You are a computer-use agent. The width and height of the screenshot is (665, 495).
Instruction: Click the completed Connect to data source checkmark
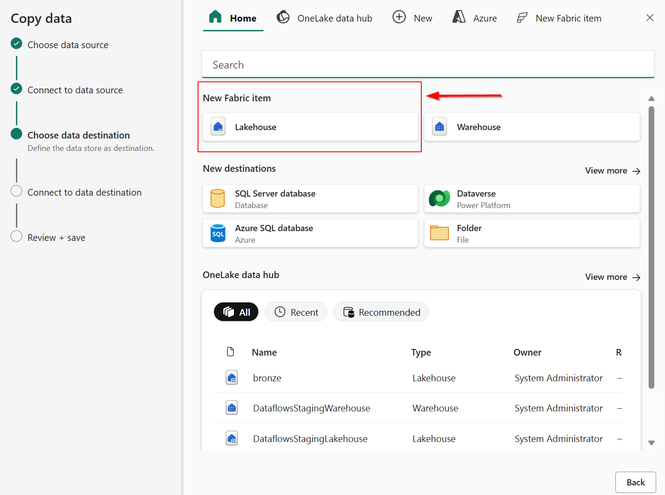(x=16, y=89)
